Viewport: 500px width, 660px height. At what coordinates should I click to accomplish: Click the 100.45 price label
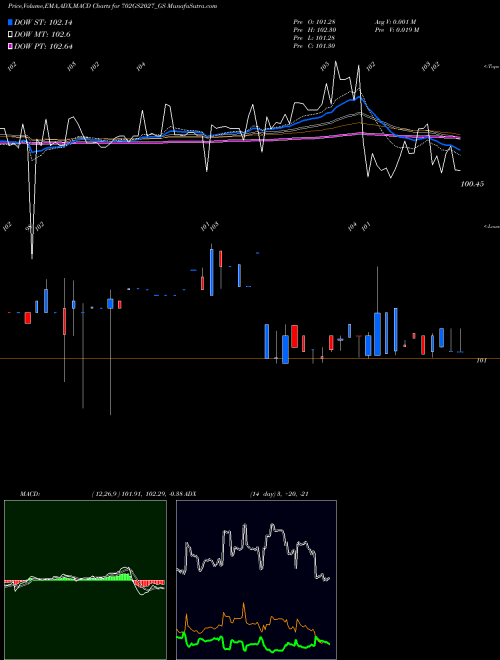pos(472,184)
